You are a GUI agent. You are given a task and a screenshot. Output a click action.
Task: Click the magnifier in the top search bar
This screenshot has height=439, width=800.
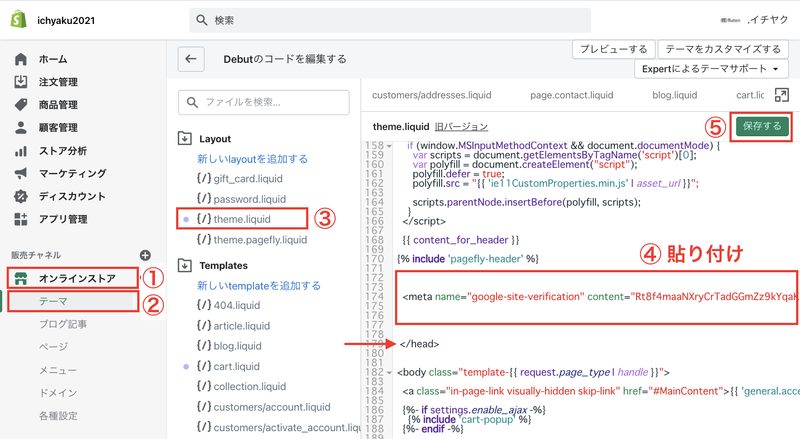pyautogui.click(x=202, y=20)
